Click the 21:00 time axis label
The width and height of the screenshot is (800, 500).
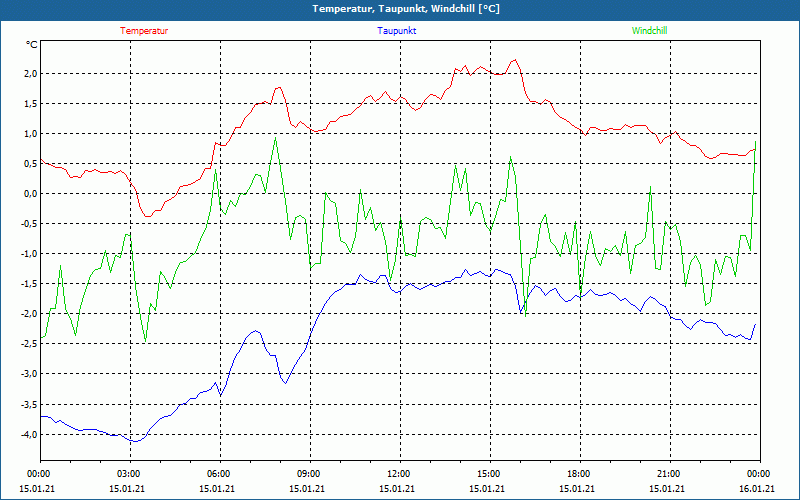point(668,474)
